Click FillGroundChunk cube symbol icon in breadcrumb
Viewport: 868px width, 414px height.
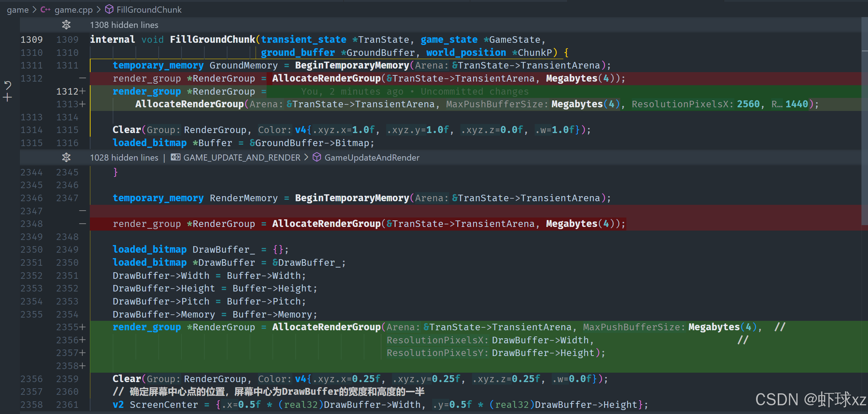[x=109, y=9]
